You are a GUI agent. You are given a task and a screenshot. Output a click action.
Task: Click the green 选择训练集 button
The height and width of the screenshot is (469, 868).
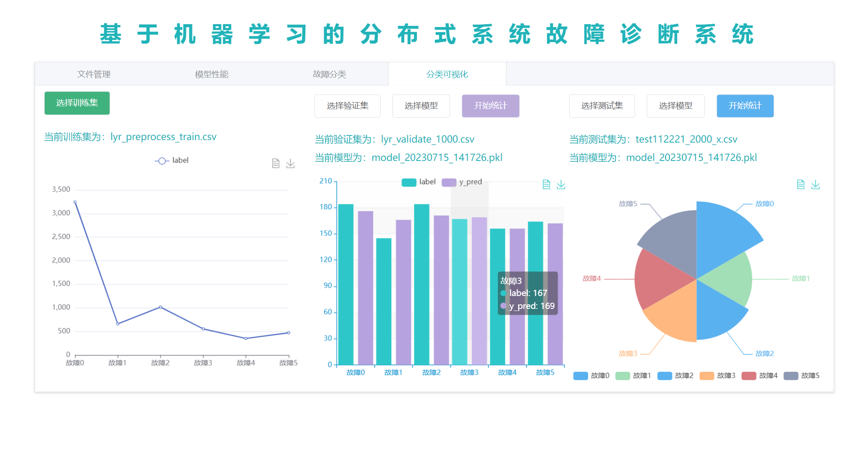coord(77,103)
